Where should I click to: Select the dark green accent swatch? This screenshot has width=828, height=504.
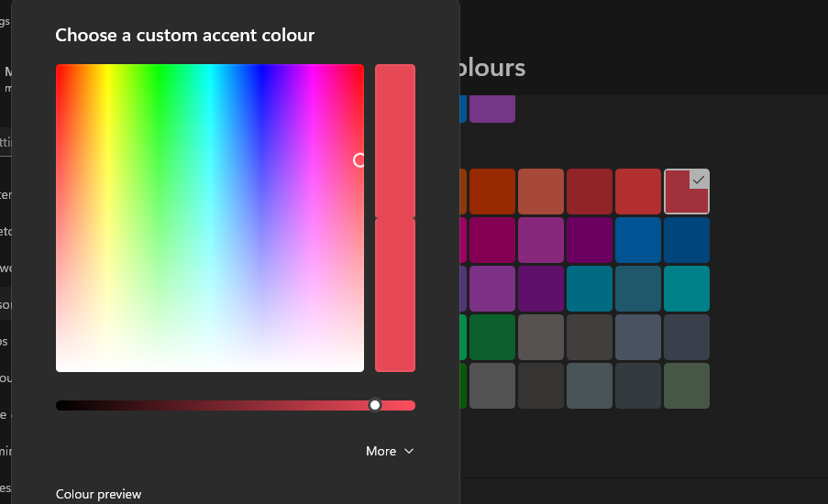pyautogui.click(x=492, y=337)
